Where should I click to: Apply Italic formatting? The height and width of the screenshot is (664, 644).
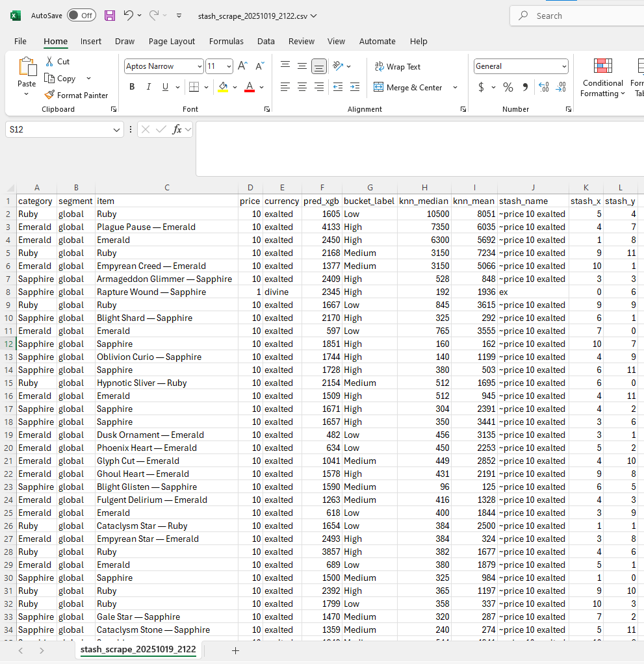[148, 87]
